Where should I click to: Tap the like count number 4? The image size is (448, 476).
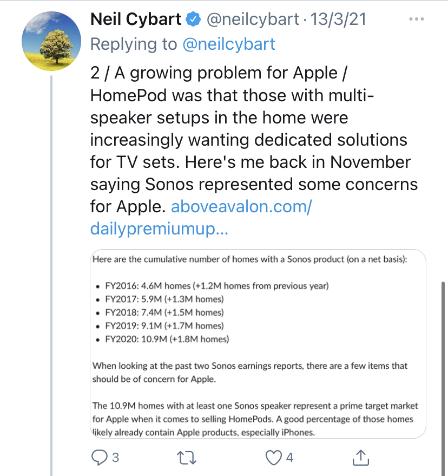[x=290, y=458]
